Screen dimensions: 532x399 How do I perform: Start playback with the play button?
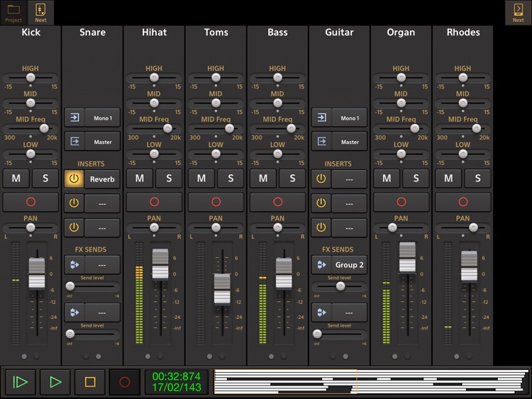pos(55,382)
